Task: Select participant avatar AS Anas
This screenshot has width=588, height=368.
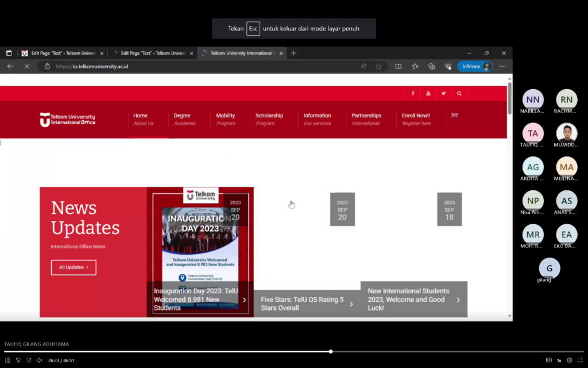Action: tap(566, 201)
